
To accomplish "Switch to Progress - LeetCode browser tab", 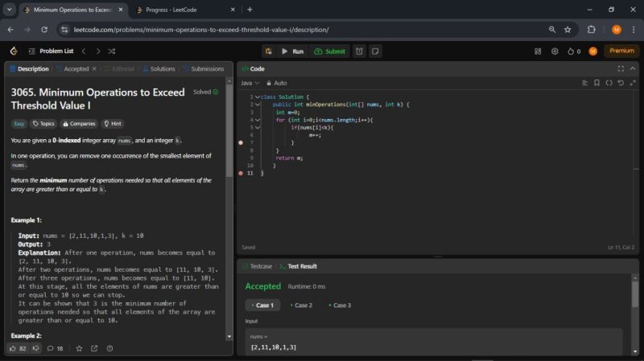I will coord(185,10).
